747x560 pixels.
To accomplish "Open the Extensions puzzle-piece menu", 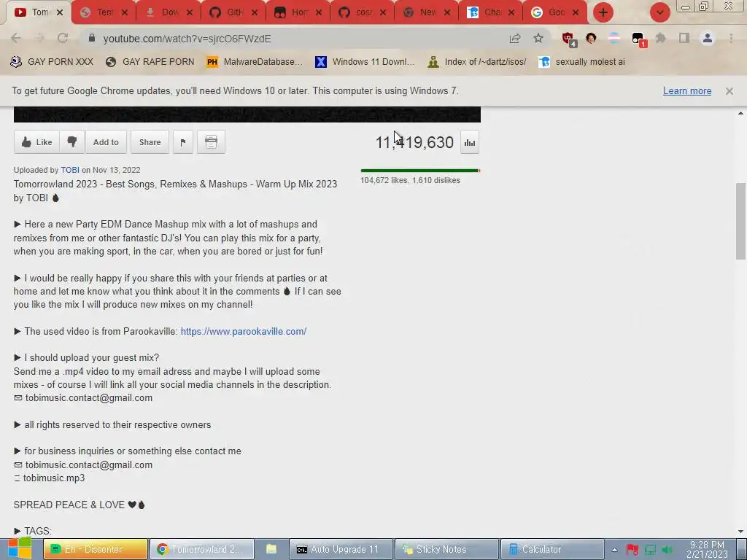I will pyautogui.click(x=661, y=38).
